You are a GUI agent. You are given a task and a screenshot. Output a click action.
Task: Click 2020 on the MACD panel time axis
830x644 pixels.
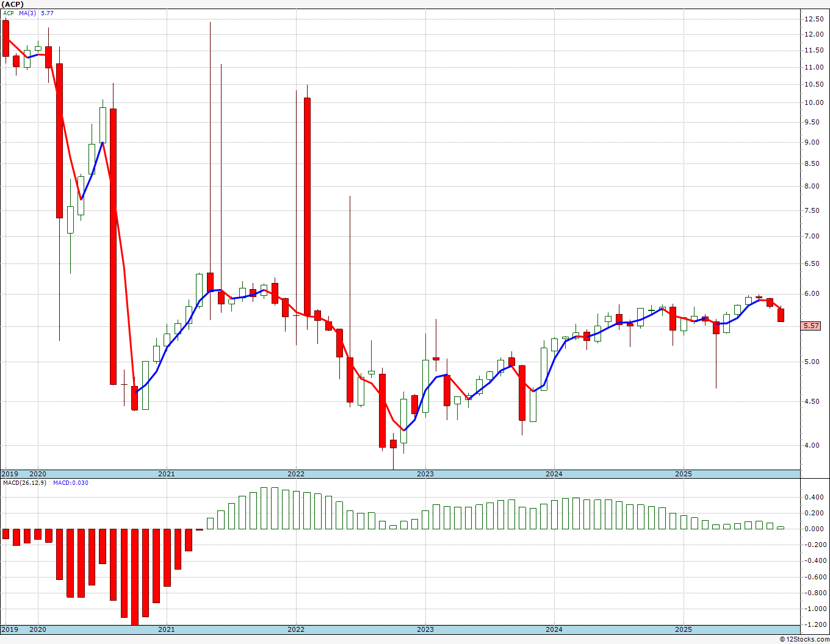(38, 629)
